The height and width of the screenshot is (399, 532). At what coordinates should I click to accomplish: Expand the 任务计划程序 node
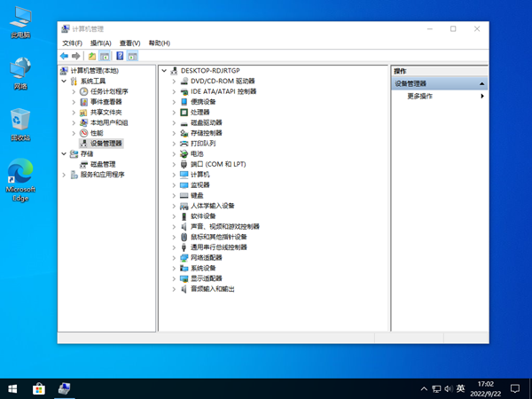[x=74, y=91]
